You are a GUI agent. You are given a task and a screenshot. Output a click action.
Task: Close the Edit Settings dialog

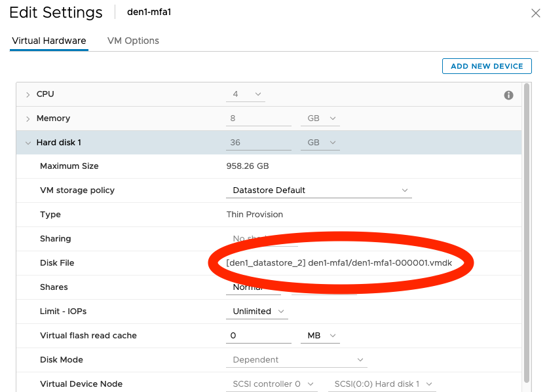pos(535,13)
